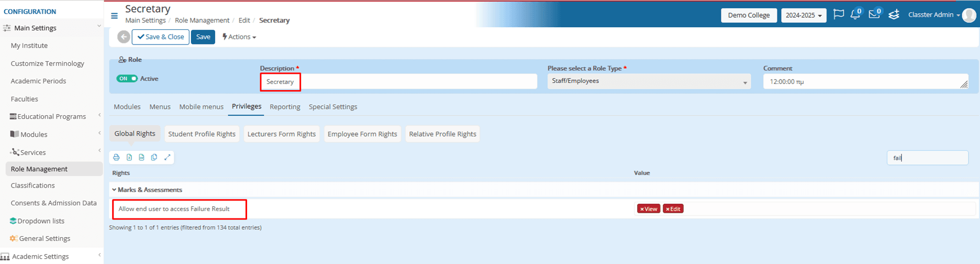Collapse the Main Settings sidebar section
Viewport: 980px width, 264px height.
(x=99, y=26)
